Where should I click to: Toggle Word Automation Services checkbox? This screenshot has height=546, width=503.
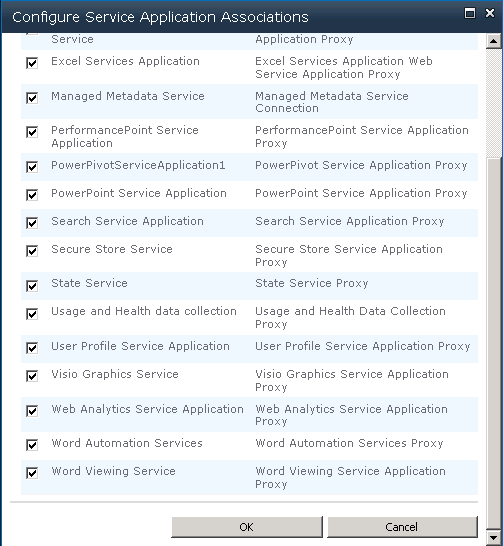tap(32, 445)
